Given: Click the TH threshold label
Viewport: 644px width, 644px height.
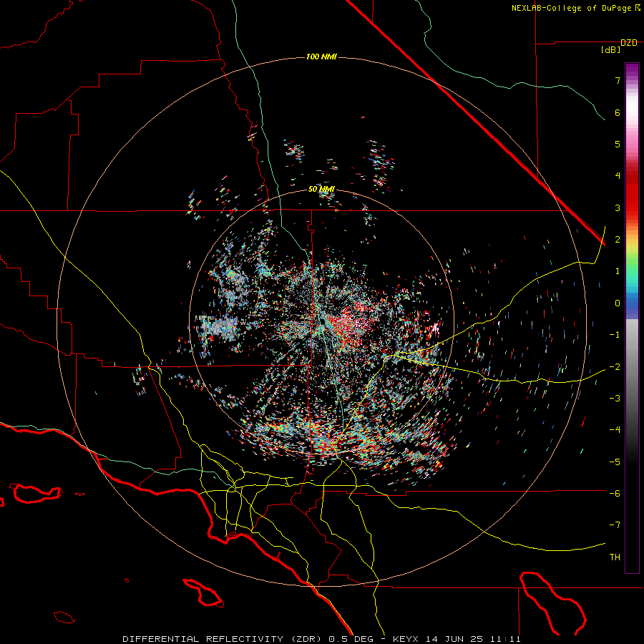Looking at the screenshot, I should point(615,557).
